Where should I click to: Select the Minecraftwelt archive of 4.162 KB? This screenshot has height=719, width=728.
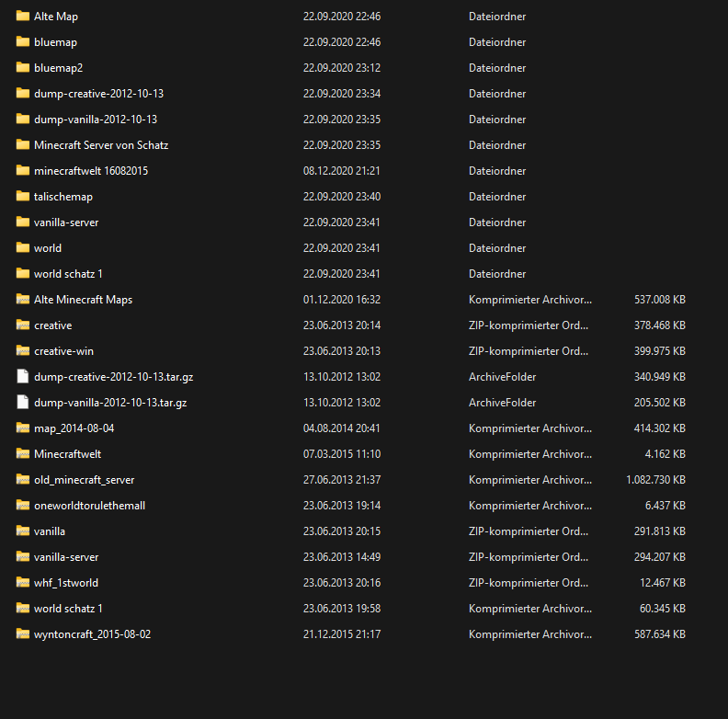point(67,454)
